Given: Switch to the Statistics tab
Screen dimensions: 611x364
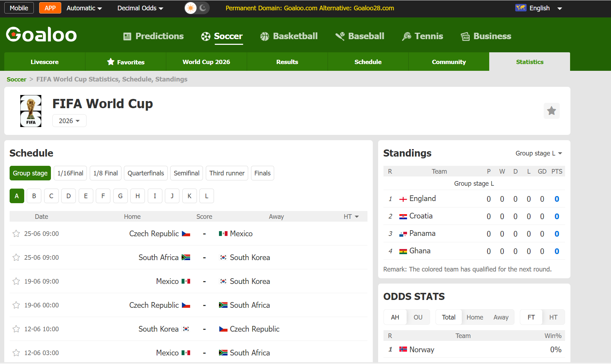Looking at the screenshot, I should [529, 62].
